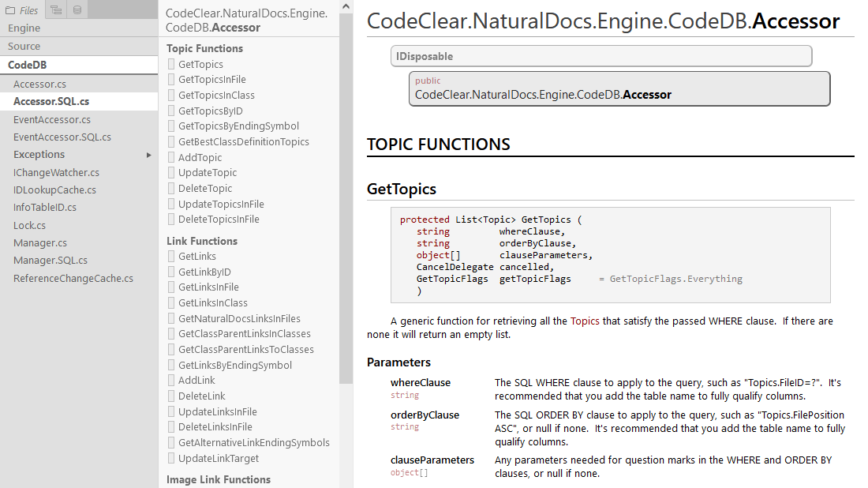Image resolution: width=868 pixels, height=488 pixels.
Task: Go to the Source folder level
Action: coord(24,47)
